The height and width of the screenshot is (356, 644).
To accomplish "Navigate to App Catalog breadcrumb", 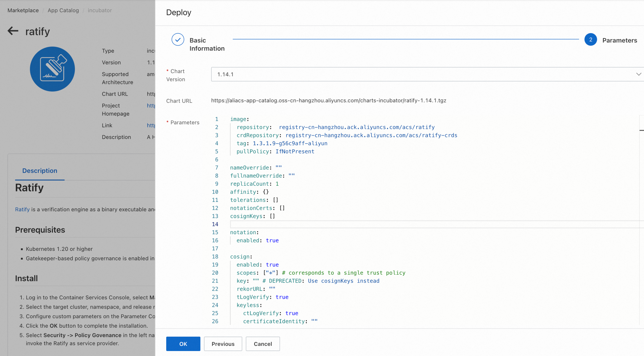I will (x=63, y=10).
